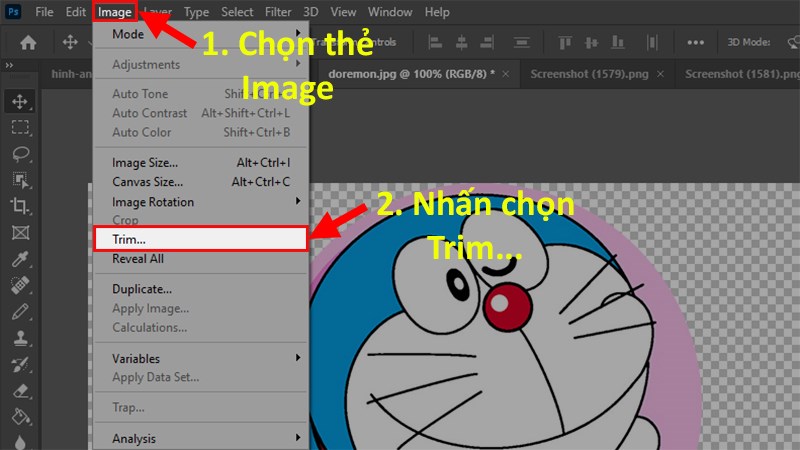Select the Eyedropper tool
This screenshot has width=800, height=450.
pyautogui.click(x=20, y=259)
